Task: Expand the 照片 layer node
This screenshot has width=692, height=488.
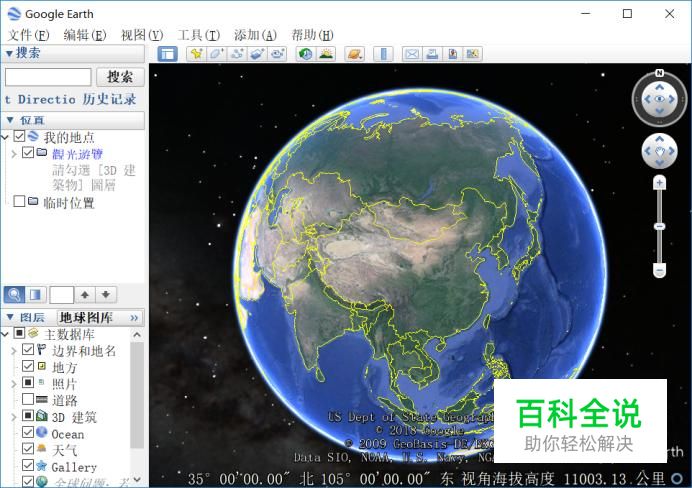Action: [14, 384]
